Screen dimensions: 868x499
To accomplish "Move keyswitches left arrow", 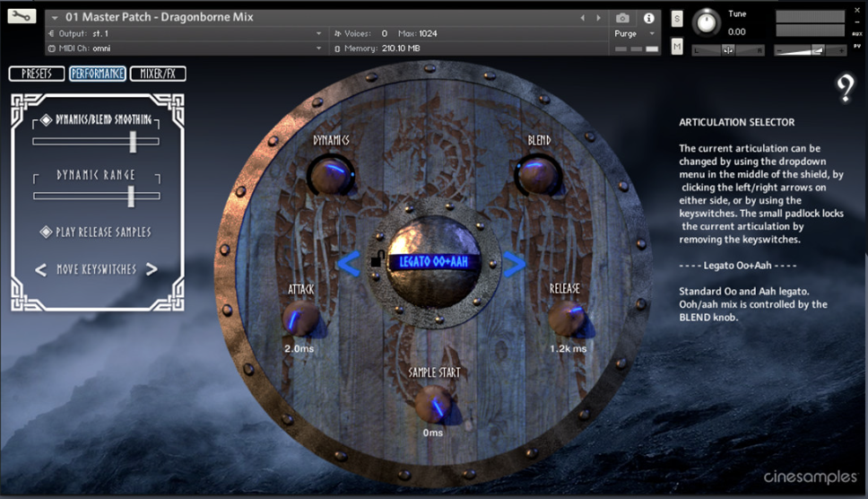I will (x=40, y=270).
